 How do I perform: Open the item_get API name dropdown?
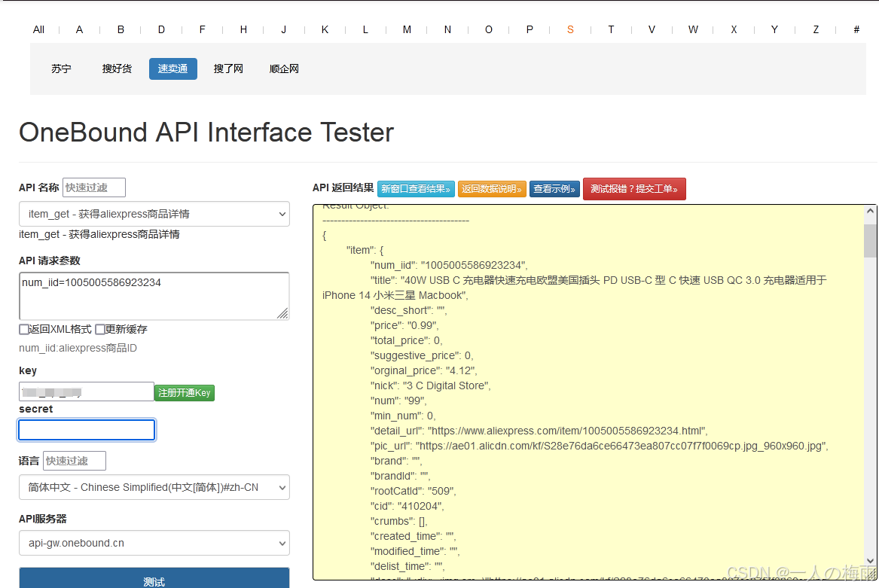(154, 214)
